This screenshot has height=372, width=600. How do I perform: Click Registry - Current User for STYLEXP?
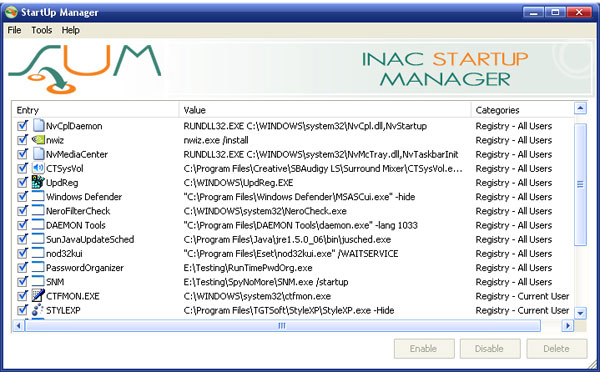click(522, 310)
